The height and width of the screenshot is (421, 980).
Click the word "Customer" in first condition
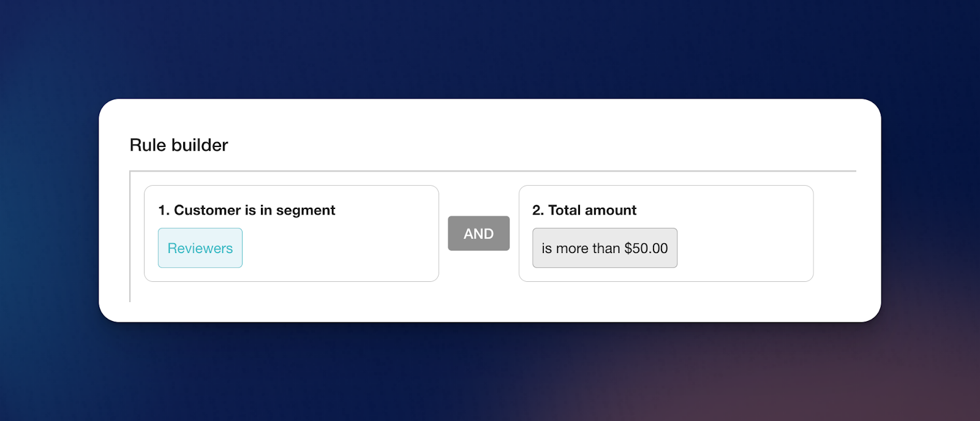207,210
